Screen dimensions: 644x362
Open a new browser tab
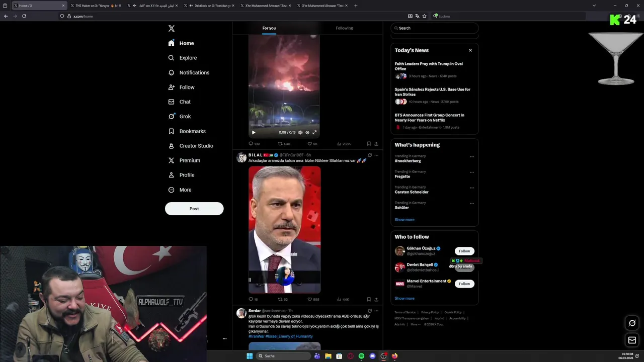point(356,6)
